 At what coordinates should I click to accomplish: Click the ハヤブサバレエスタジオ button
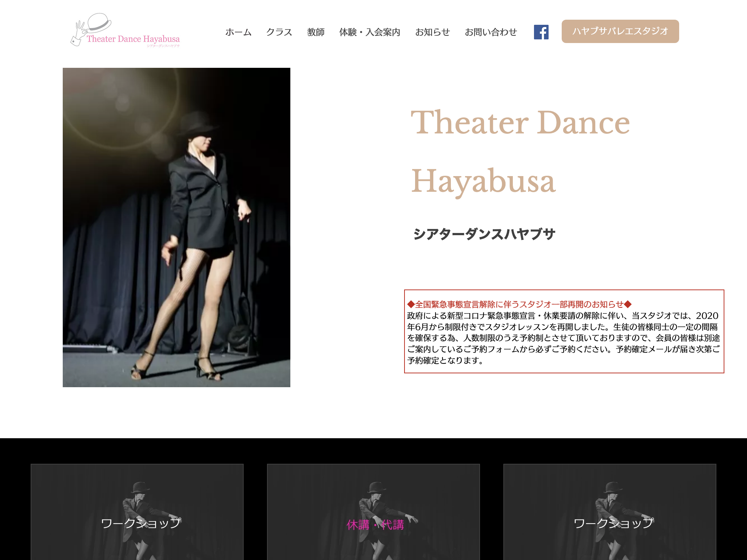pyautogui.click(x=620, y=31)
